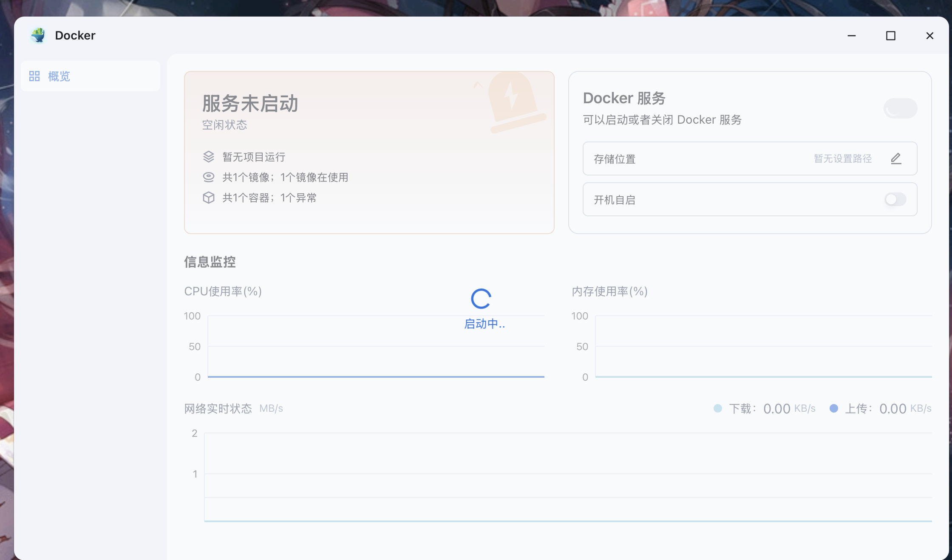Screen dimensions: 952x560
Task: Click the CPU使用率(%) chart title
Action: [223, 291]
